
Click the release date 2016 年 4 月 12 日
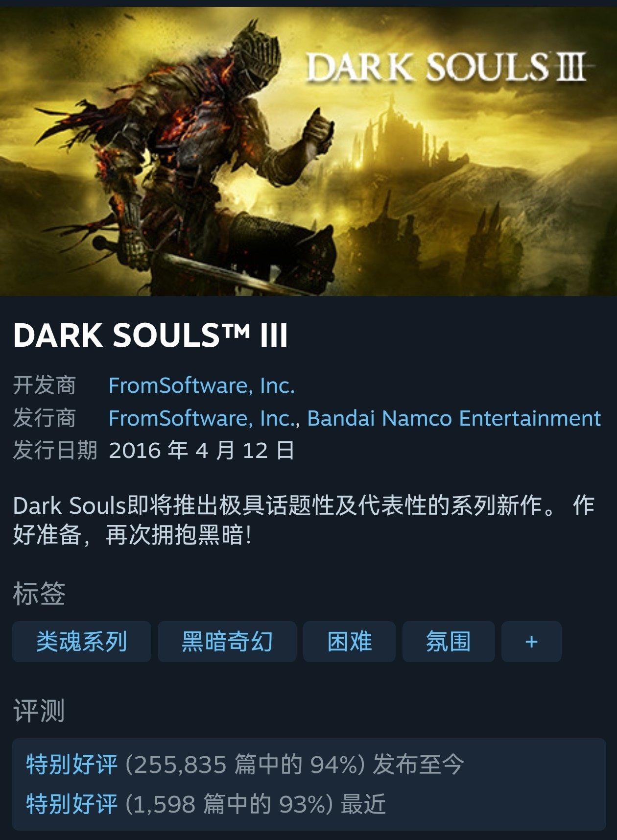coord(202,450)
